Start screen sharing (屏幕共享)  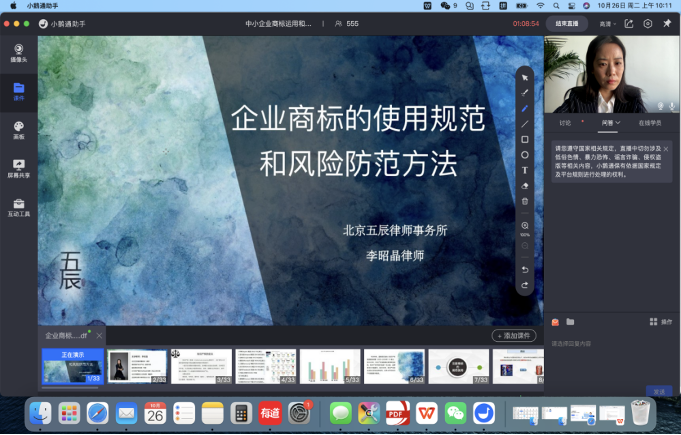(x=19, y=169)
